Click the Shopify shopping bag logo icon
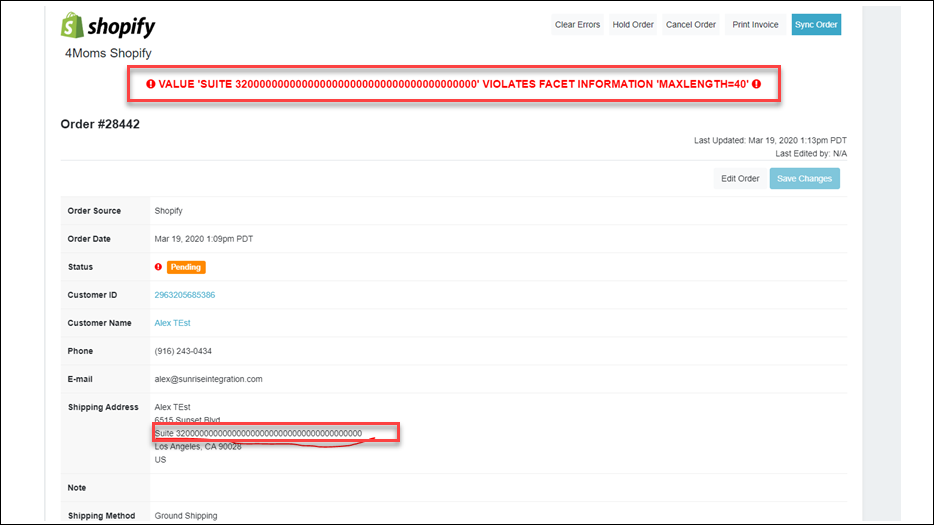 click(x=72, y=25)
